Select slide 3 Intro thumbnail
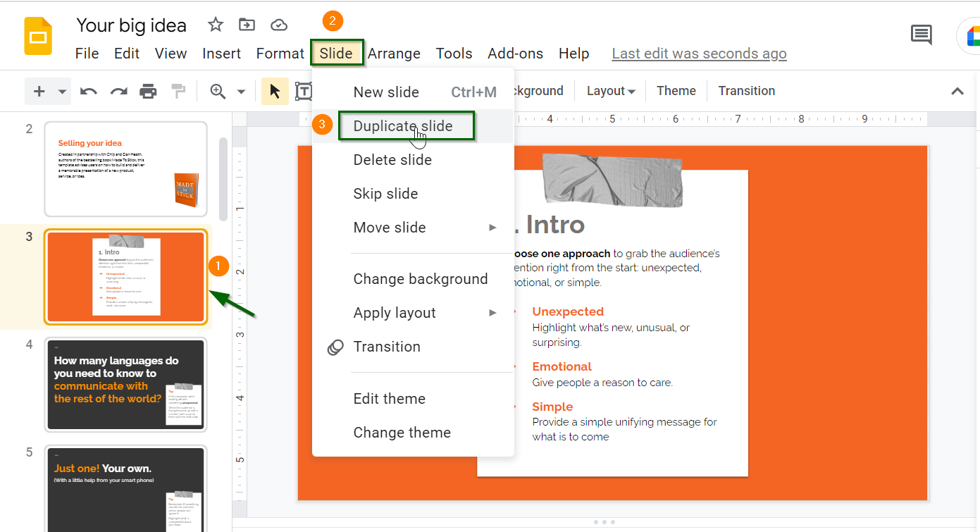This screenshot has width=980, height=532. click(x=126, y=277)
